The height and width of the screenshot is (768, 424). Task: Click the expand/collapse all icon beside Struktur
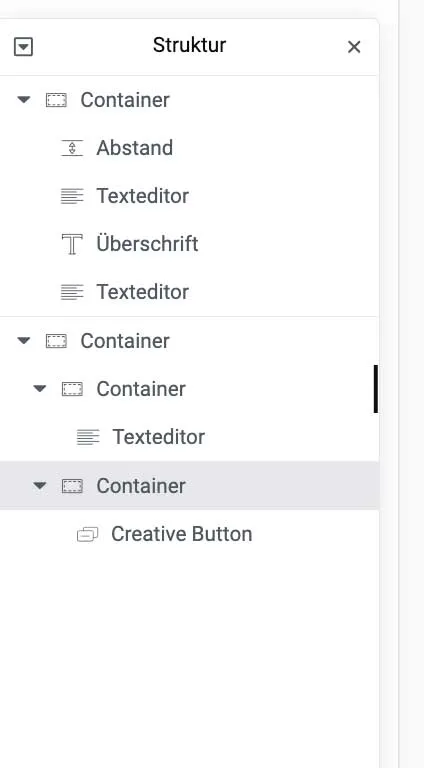pyautogui.click(x=24, y=48)
